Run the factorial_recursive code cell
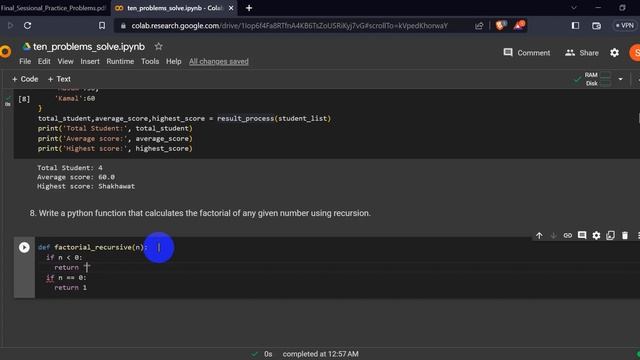This screenshot has height=360, width=640. click(x=24, y=247)
